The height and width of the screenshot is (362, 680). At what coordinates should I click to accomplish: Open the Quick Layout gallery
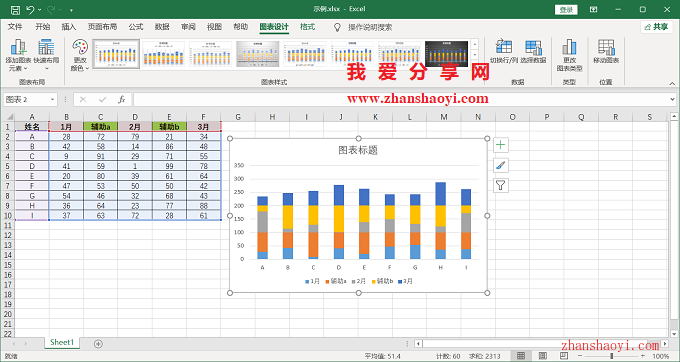[x=46, y=55]
